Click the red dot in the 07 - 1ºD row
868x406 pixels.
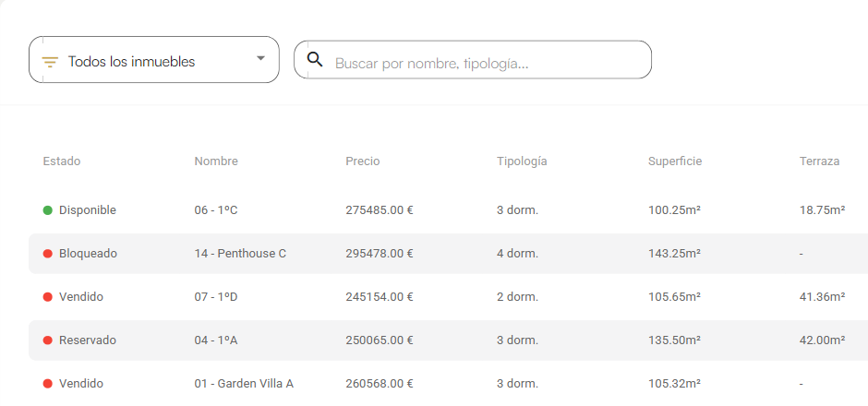48,297
